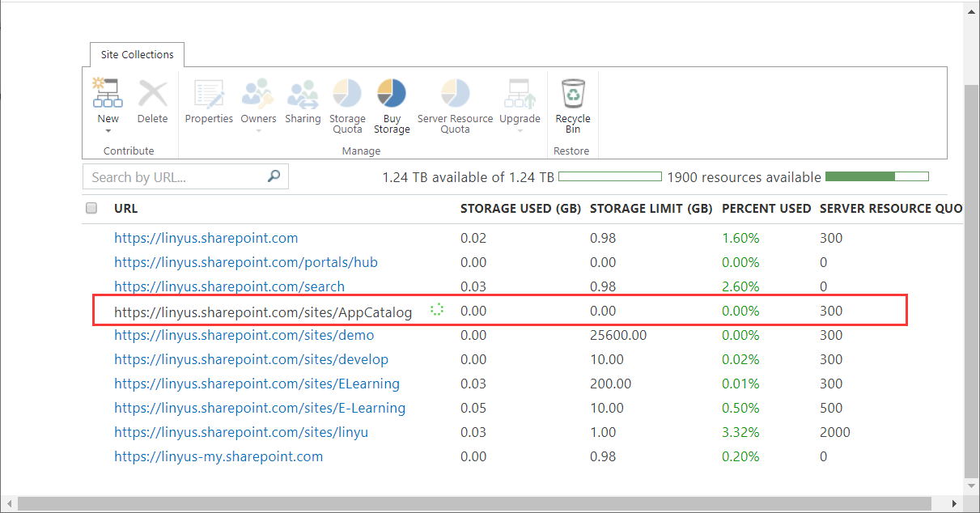Click the Sharing ribbon icon
Screen dimensions: 980x513
(x=303, y=93)
